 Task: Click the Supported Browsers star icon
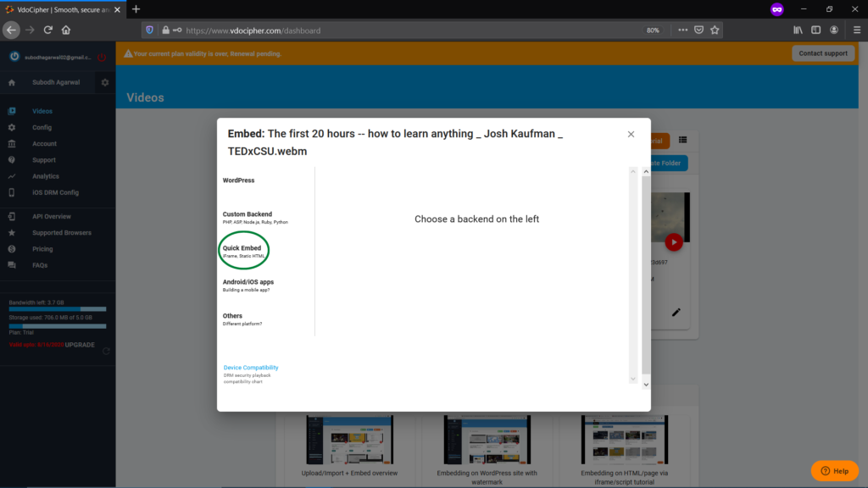click(x=12, y=233)
